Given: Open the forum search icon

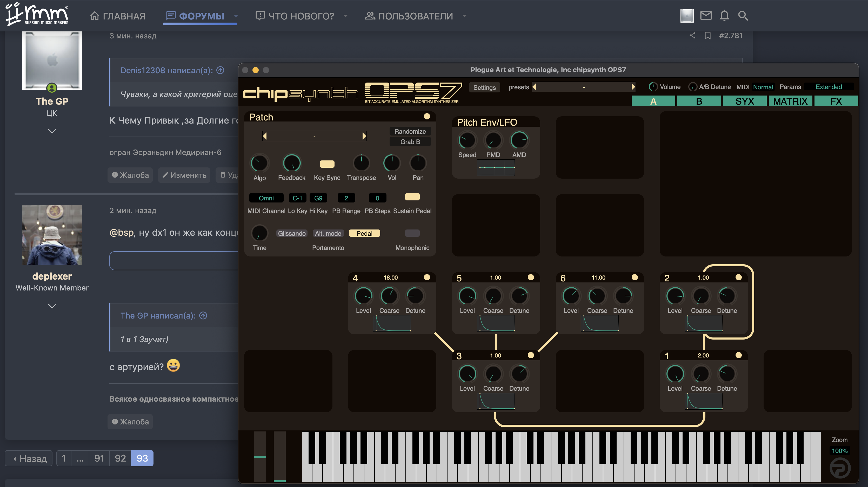Looking at the screenshot, I should pyautogui.click(x=743, y=16).
